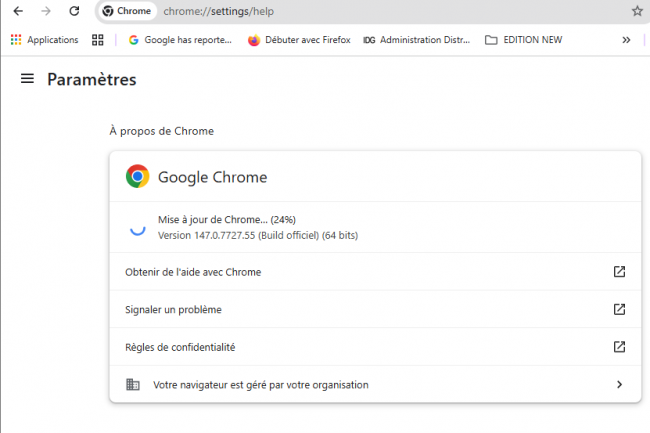Open the Débuter avec Firefox bookmark
The height and width of the screenshot is (433, 650).
(x=299, y=40)
